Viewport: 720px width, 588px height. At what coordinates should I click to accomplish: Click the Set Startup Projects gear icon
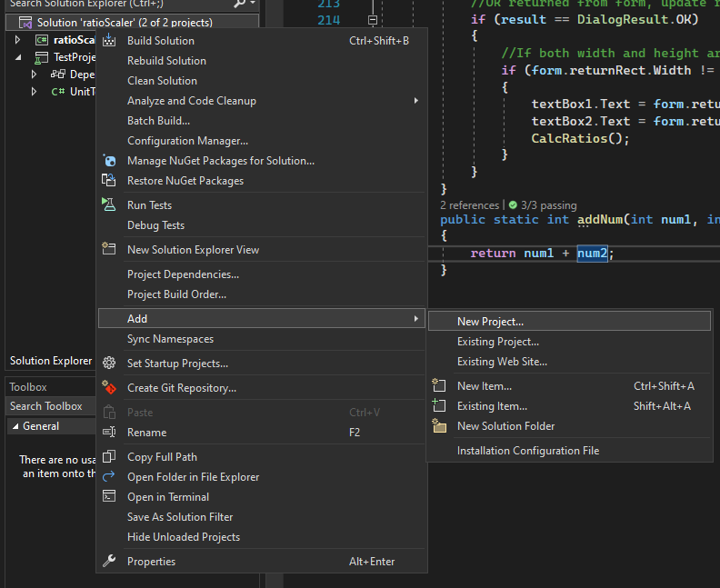point(109,364)
